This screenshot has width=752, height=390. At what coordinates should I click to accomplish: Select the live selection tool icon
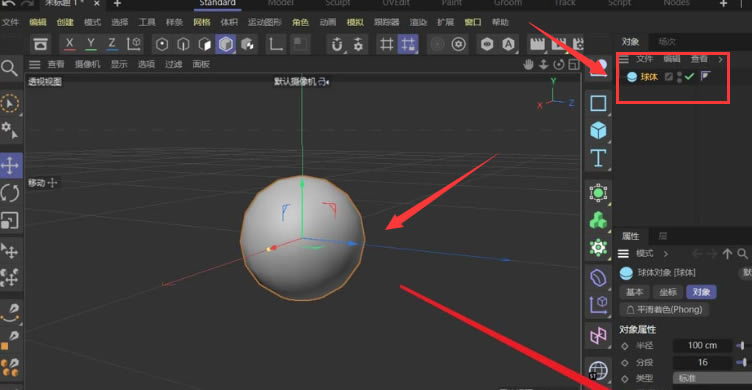point(10,104)
